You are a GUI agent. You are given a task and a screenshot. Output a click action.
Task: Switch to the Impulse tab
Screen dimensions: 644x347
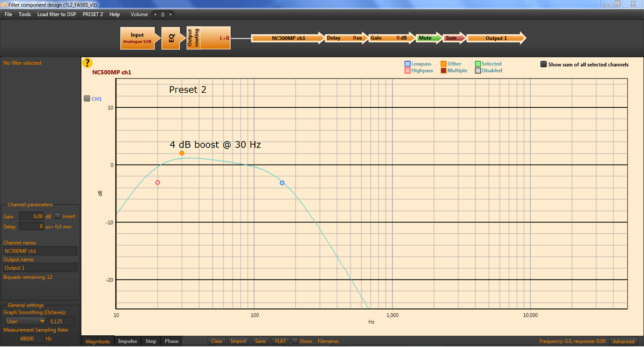(x=128, y=341)
